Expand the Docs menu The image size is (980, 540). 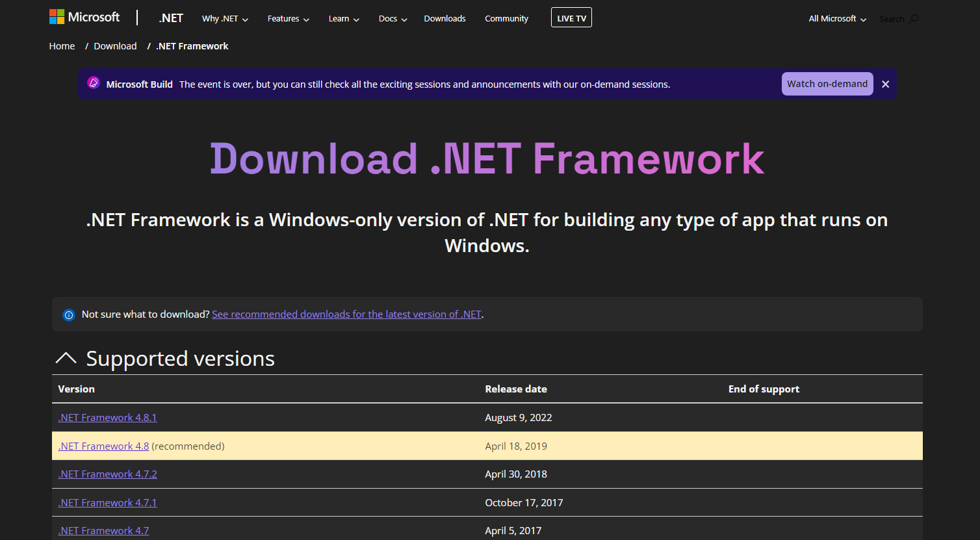[x=393, y=19]
